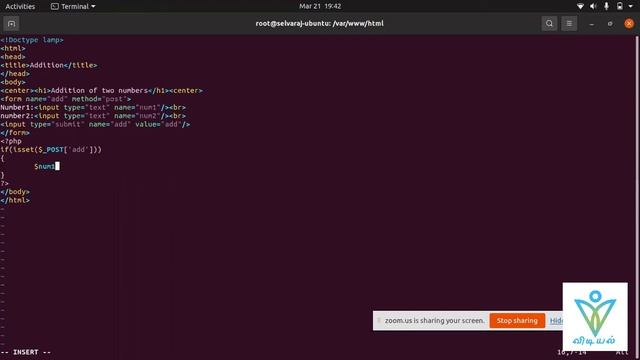
Task: Click the number2 input line
Action: coord(93,116)
